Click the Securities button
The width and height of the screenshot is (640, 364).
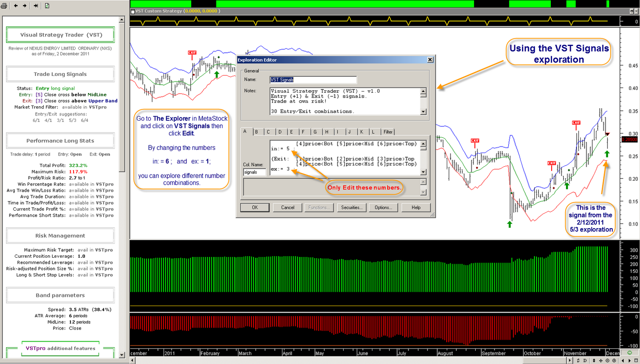click(351, 207)
